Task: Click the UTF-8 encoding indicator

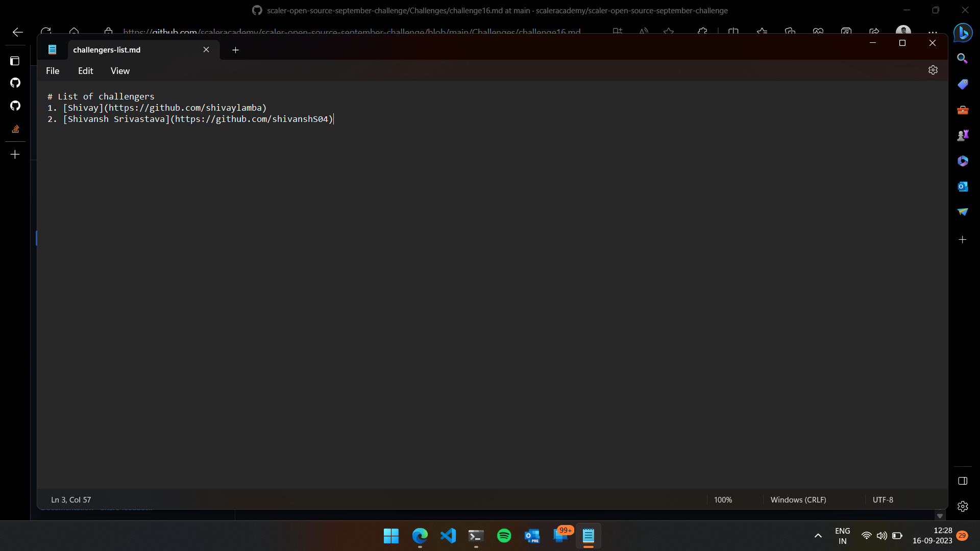Action: point(883,499)
